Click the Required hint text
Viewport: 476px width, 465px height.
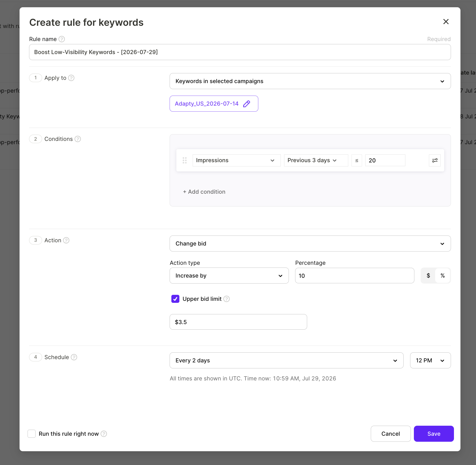[x=439, y=39]
